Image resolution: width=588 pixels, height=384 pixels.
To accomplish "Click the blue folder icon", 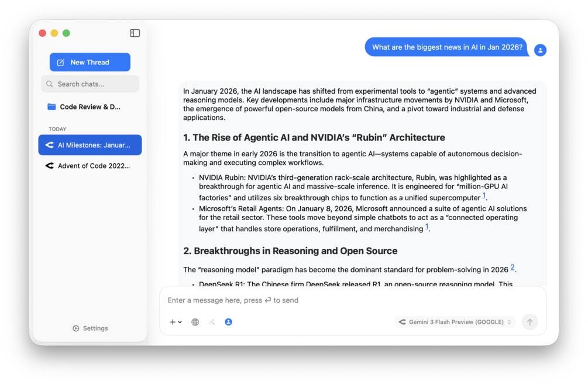I will 51,107.
